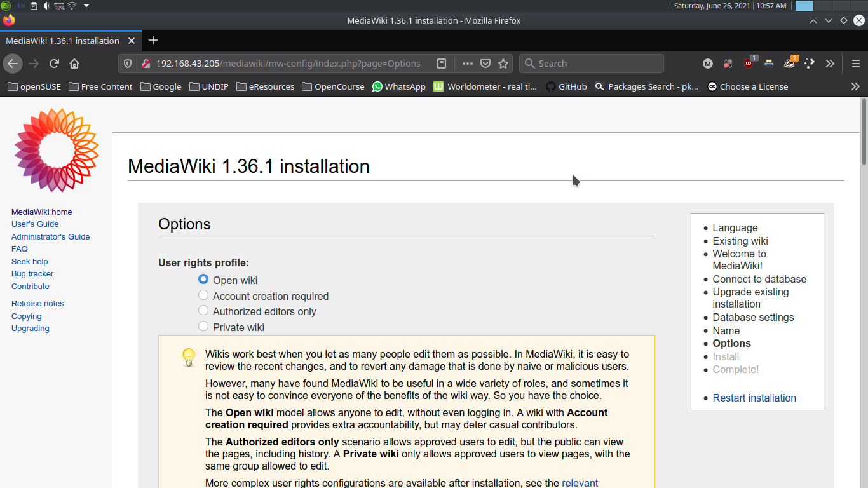This screenshot has width=868, height=488.
Task: Open tracking protection shield icon in URL bar
Action: point(128,64)
